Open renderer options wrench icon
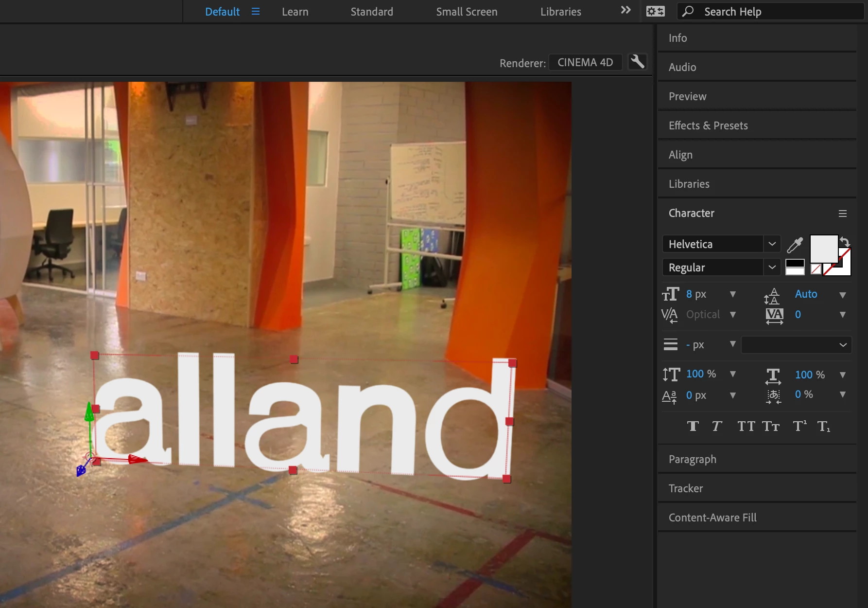The height and width of the screenshot is (608, 868). [637, 62]
